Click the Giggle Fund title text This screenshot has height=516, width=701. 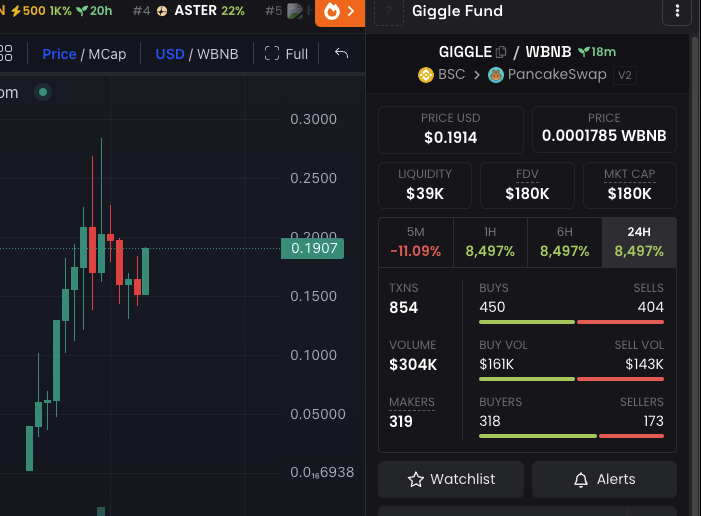click(x=457, y=11)
